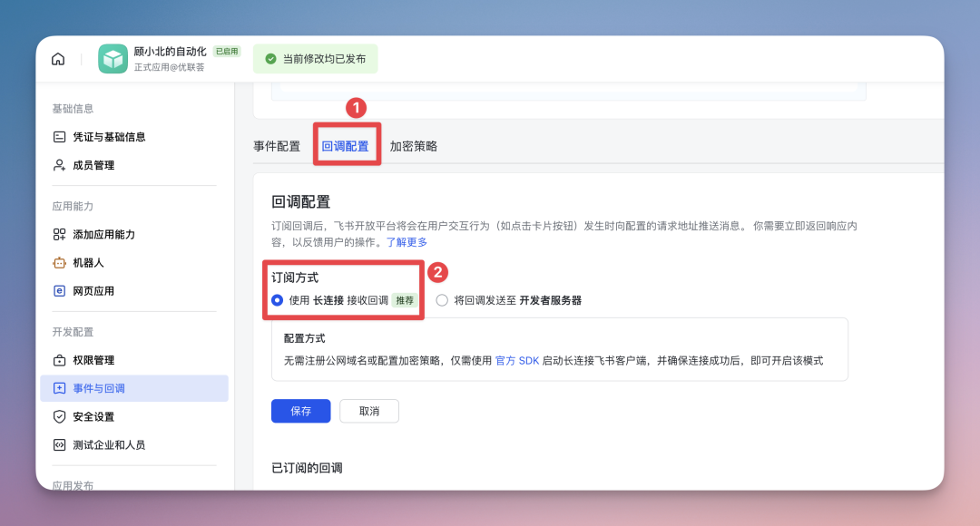Open the 了解更多 link

[x=408, y=242]
